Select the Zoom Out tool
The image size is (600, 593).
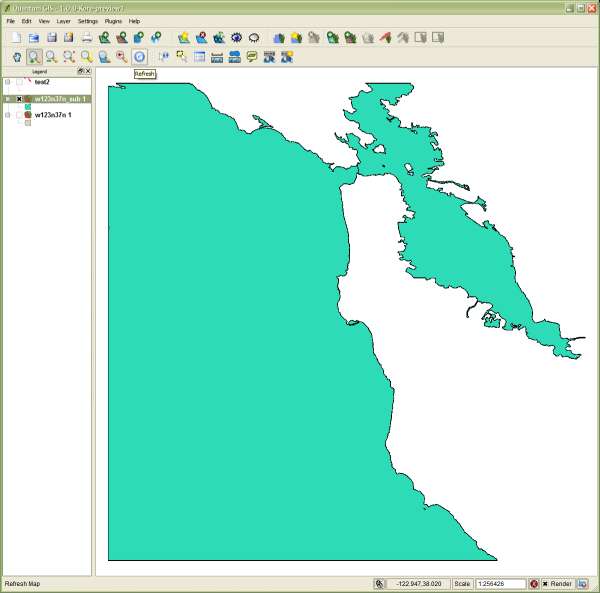click(51, 57)
